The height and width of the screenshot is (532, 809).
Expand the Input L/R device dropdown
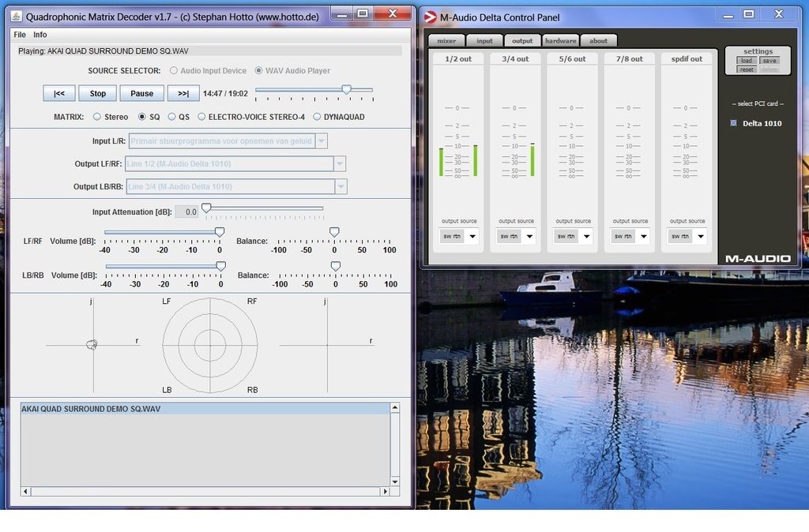click(321, 140)
